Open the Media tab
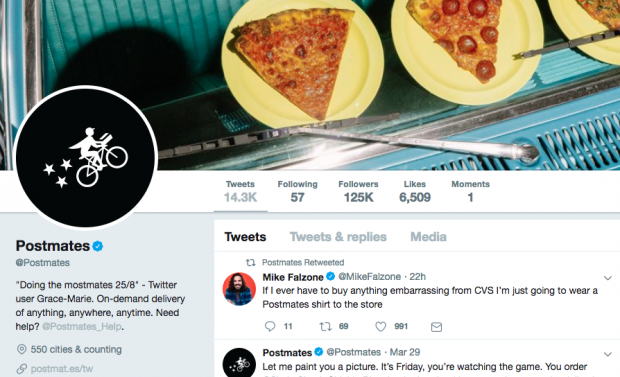Viewport: 620px width, 377px height. tap(428, 237)
